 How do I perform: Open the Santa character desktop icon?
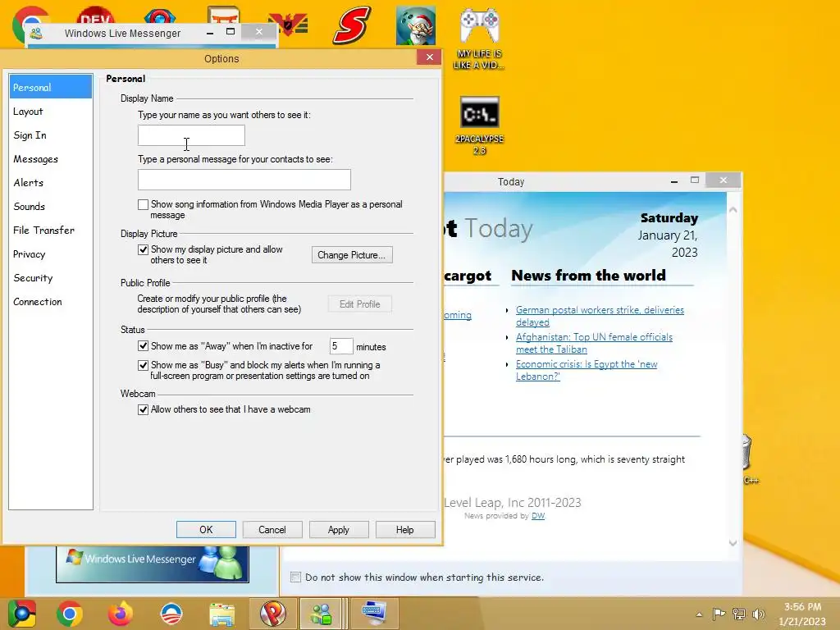(416, 25)
